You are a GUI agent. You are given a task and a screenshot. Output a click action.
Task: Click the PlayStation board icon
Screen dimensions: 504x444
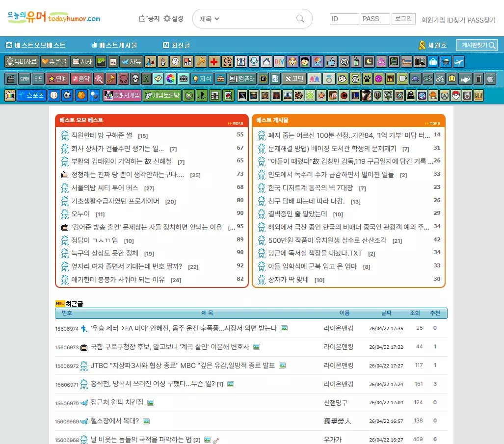click(202, 96)
